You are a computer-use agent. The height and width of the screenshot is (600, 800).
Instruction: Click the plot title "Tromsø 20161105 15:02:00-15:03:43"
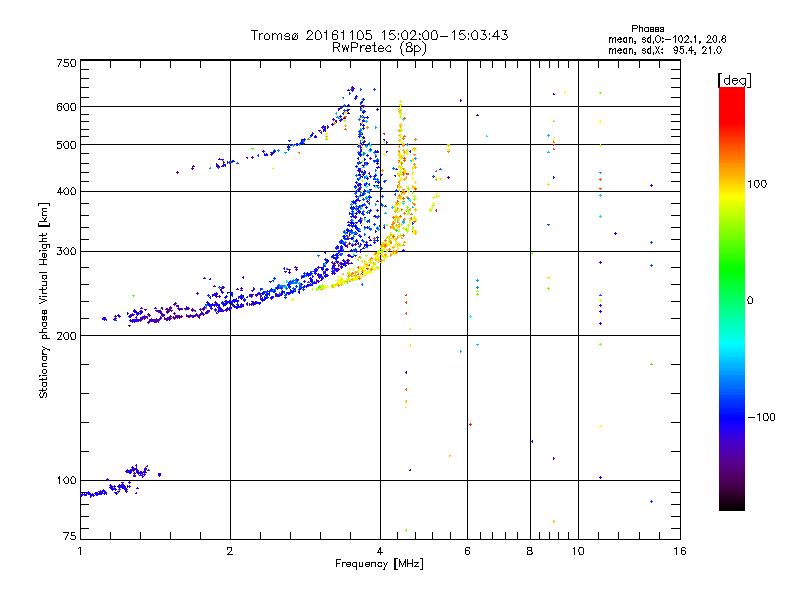coord(379,35)
